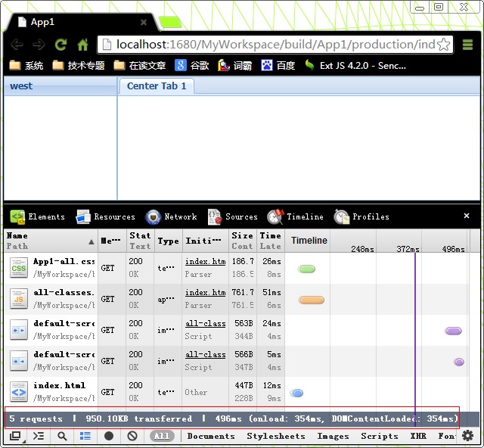Filter requests by Images
The image size is (484, 448).
333,436
